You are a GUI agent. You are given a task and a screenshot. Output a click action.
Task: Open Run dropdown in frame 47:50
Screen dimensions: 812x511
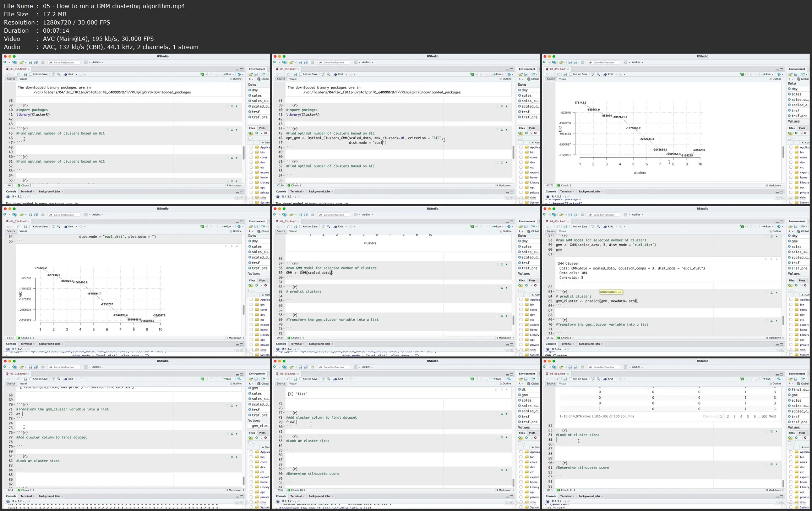point(503,74)
